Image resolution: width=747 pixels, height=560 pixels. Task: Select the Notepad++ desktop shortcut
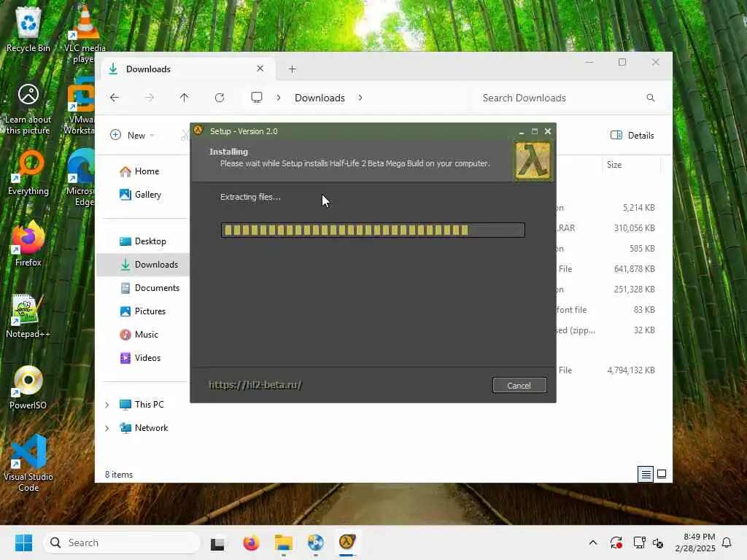click(x=28, y=316)
